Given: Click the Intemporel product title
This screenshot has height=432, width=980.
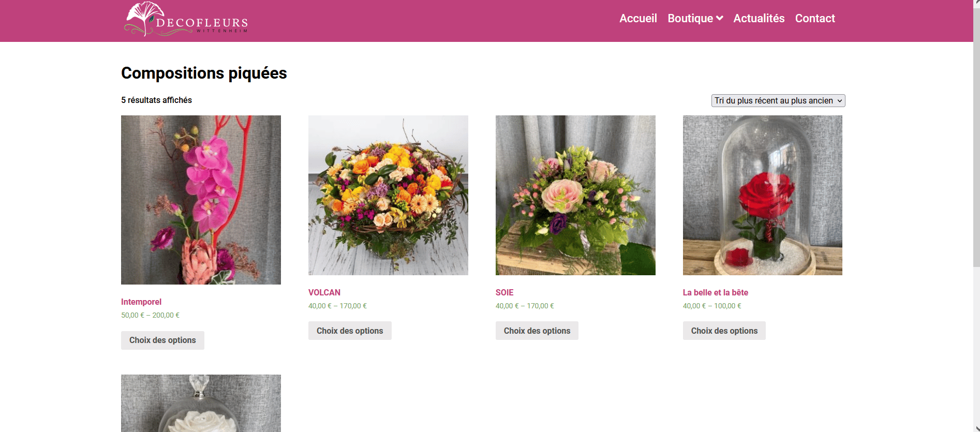Looking at the screenshot, I should (141, 302).
